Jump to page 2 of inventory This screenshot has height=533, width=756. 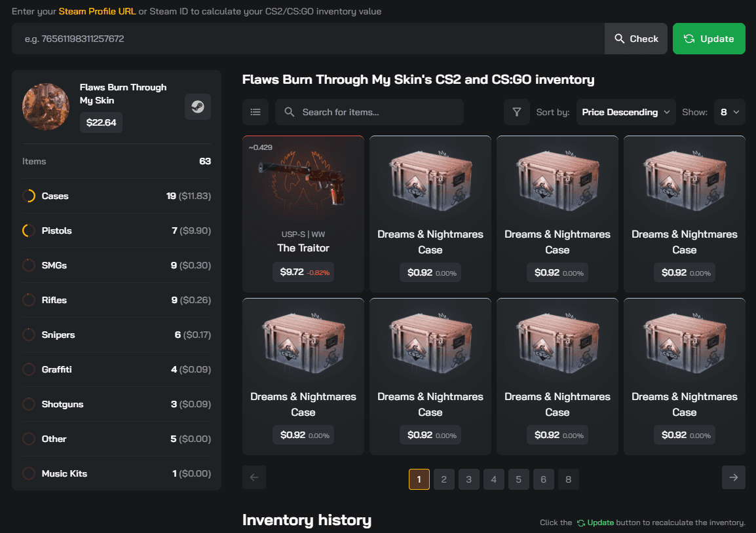click(x=444, y=479)
